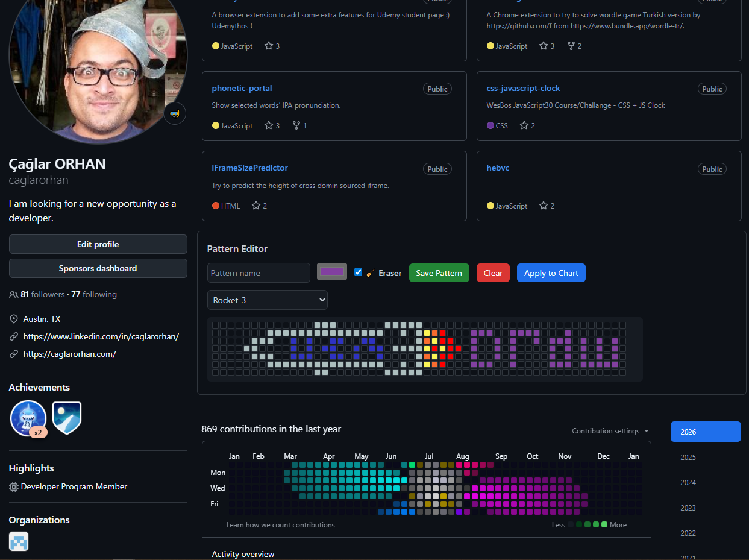Screen dimensions: 749x560
Task: Click the shark achievement badge
Action: pos(28,418)
